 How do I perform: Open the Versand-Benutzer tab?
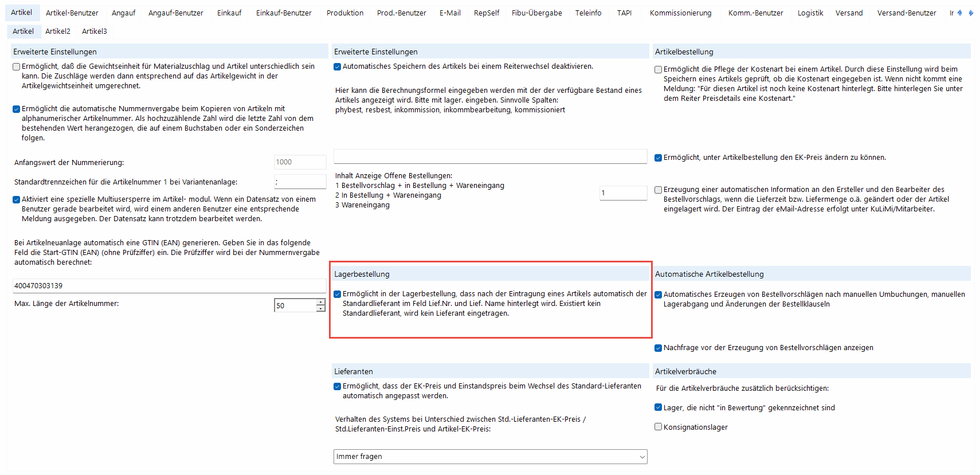(907, 13)
